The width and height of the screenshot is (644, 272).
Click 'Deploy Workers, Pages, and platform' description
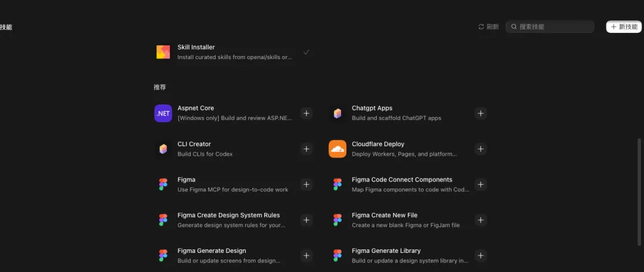[x=404, y=154]
